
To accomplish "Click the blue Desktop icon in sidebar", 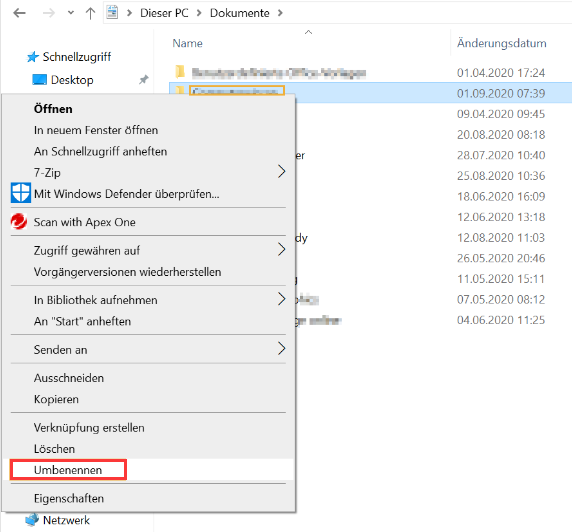I will pyautogui.click(x=39, y=80).
